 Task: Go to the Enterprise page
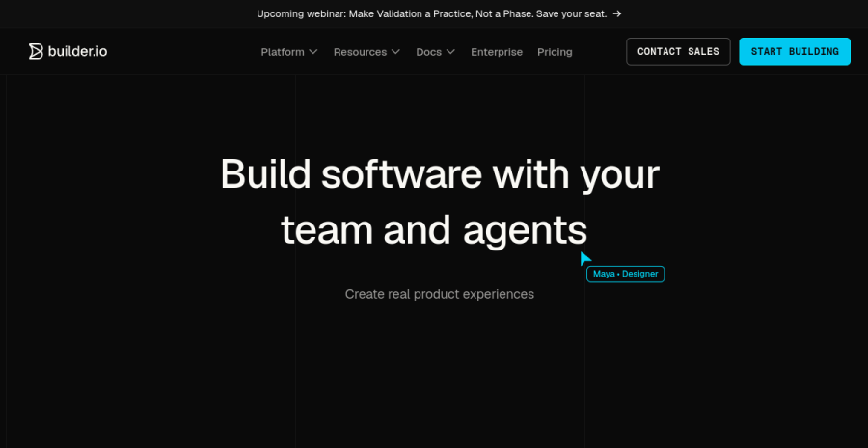(x=497, y=52)
